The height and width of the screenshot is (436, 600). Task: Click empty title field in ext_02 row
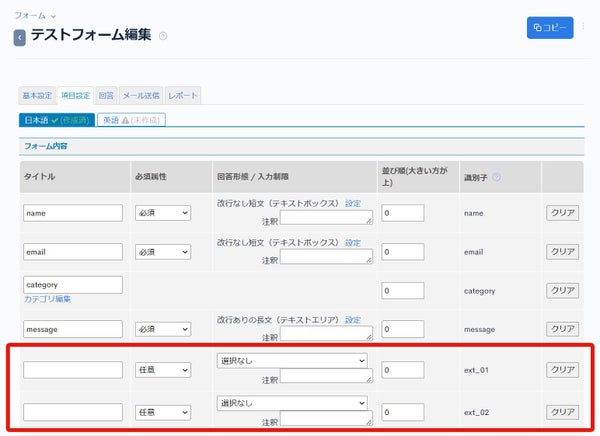coord(73,412)
